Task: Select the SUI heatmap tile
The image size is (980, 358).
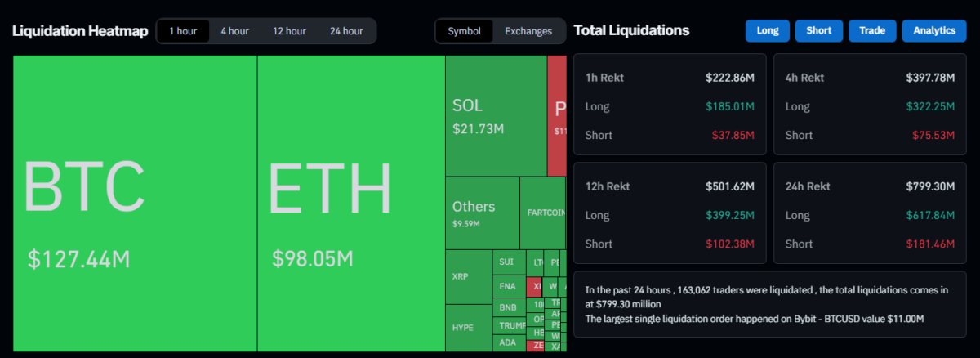Action: pyautogui.click(x=508, y=262)
